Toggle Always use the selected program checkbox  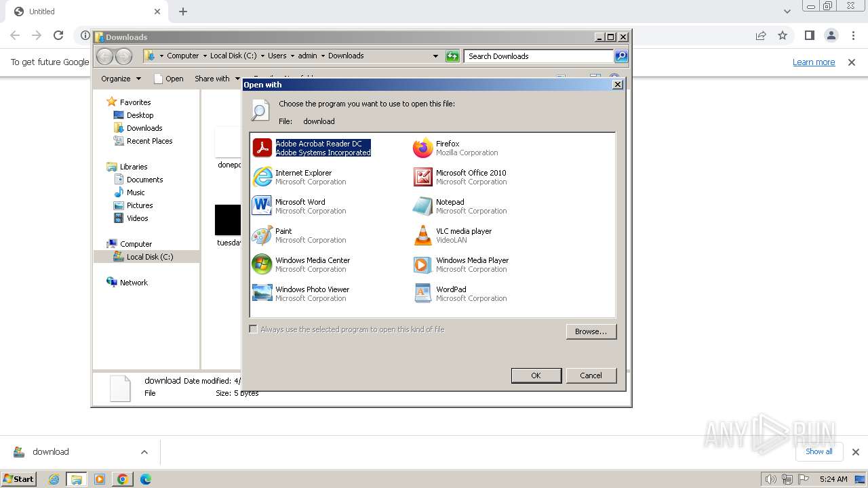253,329
